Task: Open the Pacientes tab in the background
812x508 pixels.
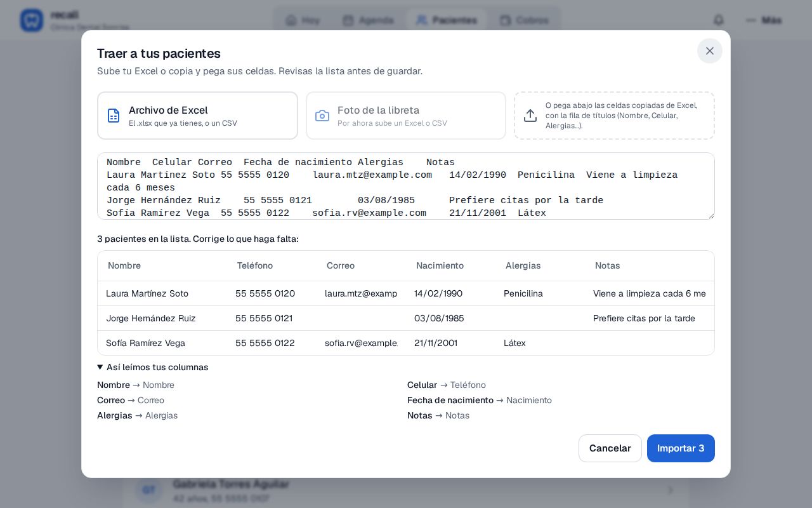Action: pos(447,20)
